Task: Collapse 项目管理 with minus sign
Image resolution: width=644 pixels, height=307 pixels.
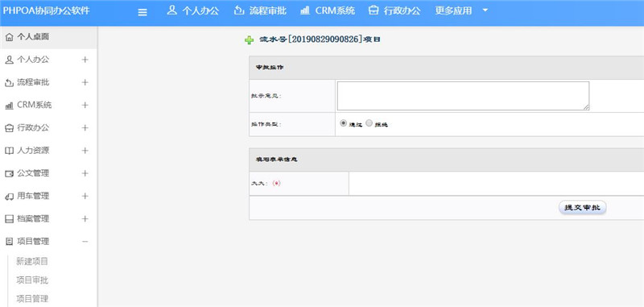Action: point(85,242)
